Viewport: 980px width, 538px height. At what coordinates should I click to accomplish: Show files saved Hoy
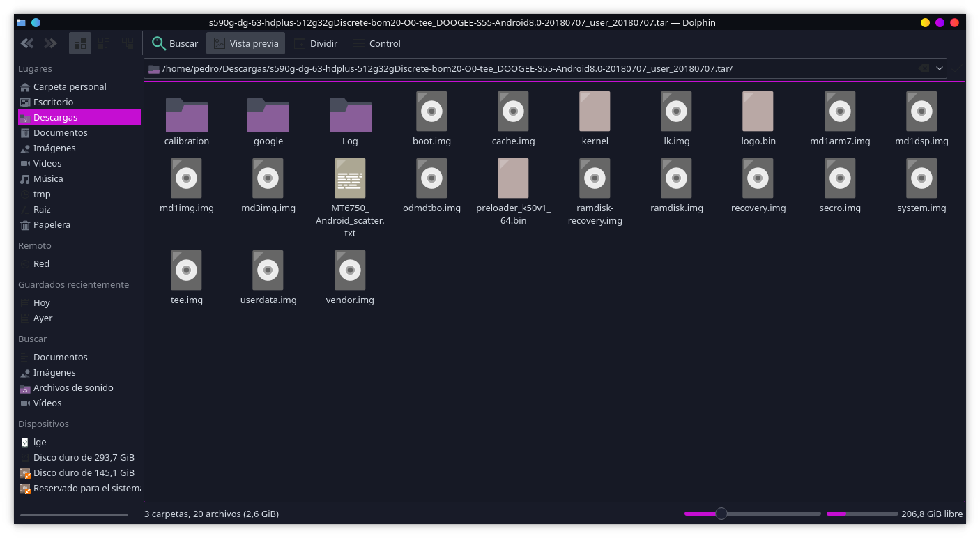tap(79, 303)
